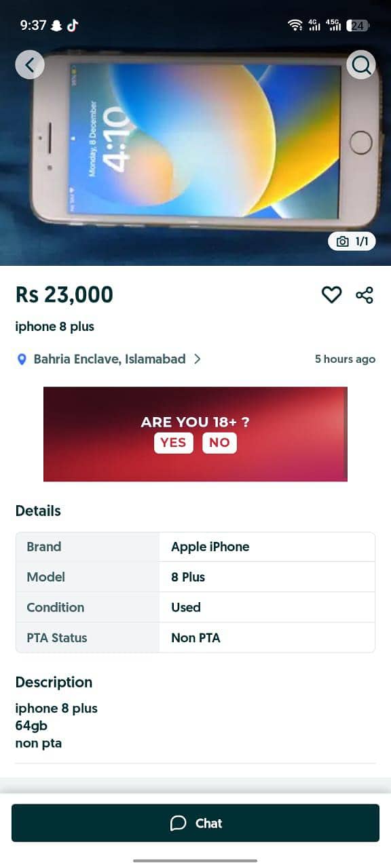Open photo gallery via the camera 1/1 badge
This screenshot has height=868, width=391.
pos(352,241)
